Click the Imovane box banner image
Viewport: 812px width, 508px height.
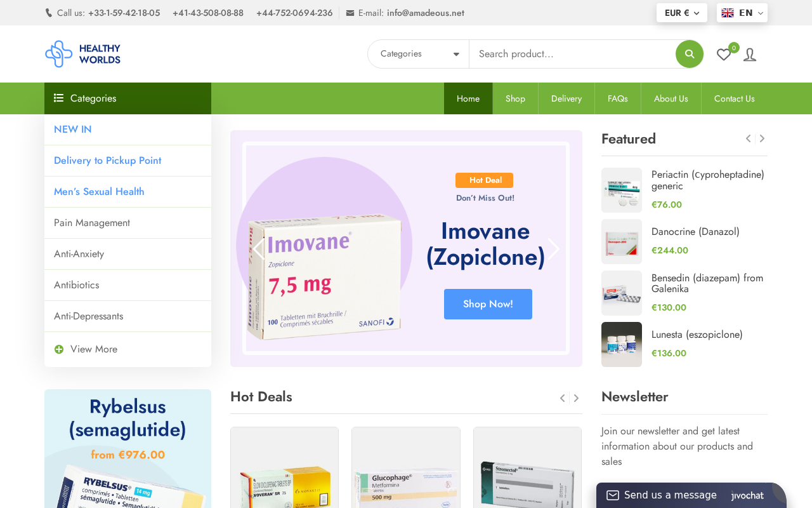click(x=324, y=276)
